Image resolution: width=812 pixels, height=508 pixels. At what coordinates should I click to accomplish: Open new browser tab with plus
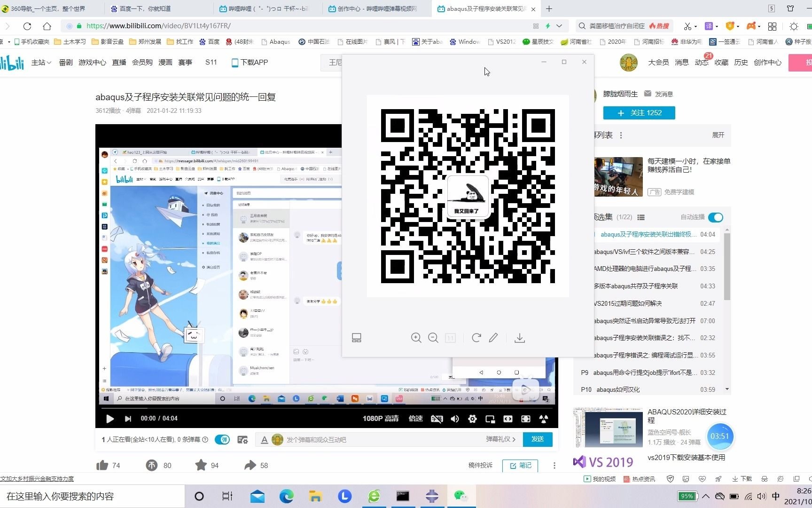(549, 8)
